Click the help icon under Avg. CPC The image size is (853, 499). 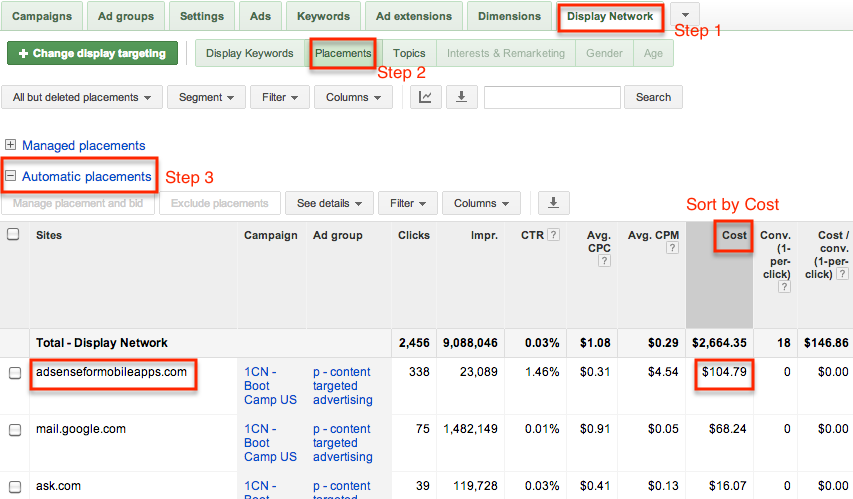point(604,261)
